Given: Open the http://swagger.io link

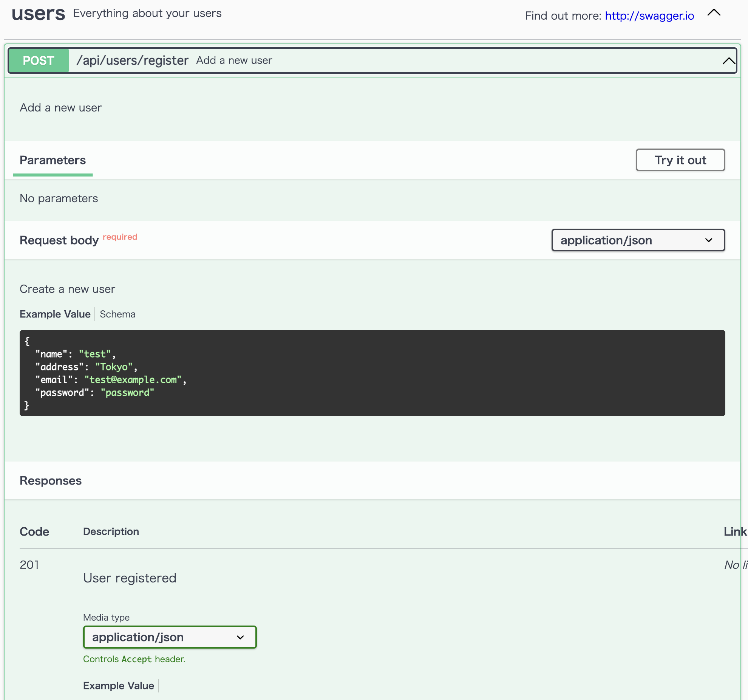Looking at the screenshot, I should pos(649,15).
